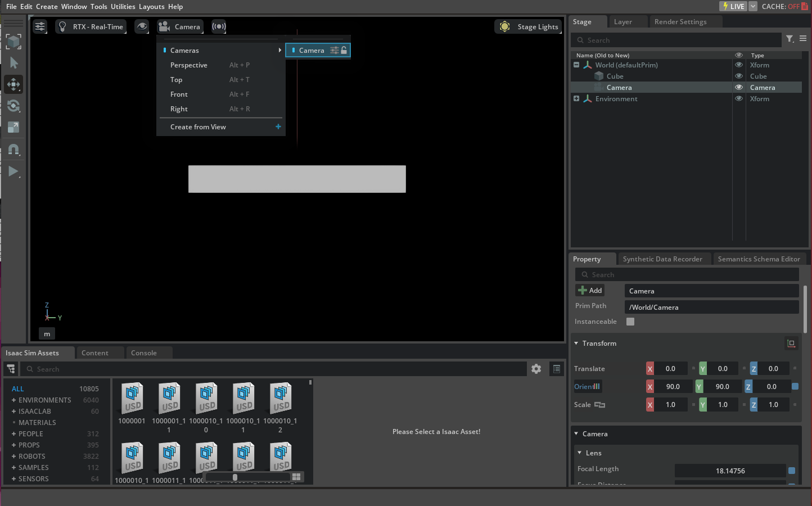
Task: Expand the Environment node in the Stage tree
Action: [576, 98]
